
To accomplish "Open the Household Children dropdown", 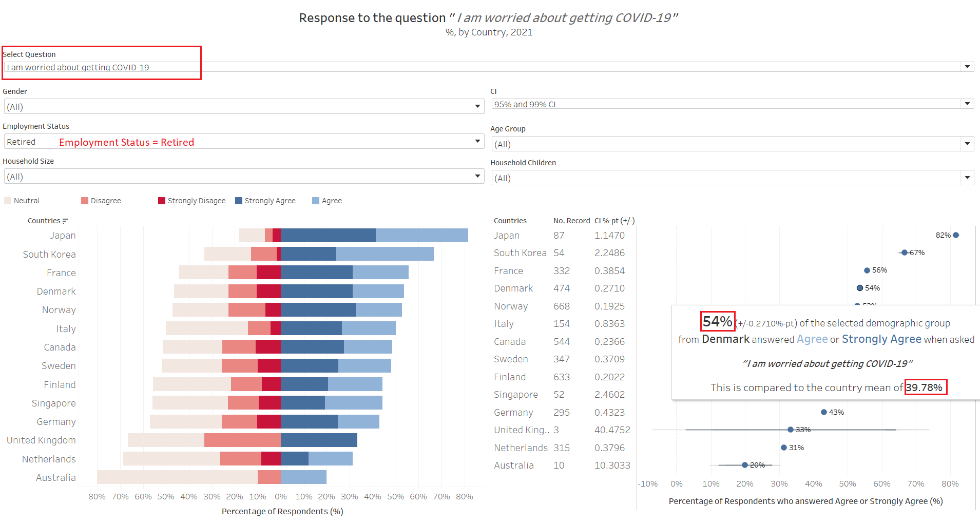I will click(x=967, y=178).
